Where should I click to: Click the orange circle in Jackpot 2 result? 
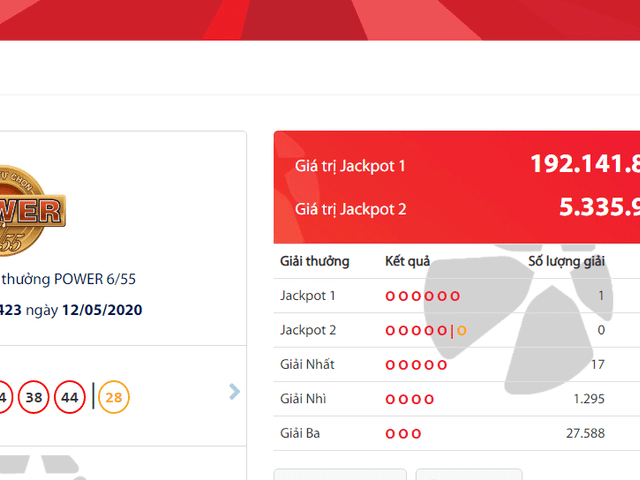[x=461, y=330]
